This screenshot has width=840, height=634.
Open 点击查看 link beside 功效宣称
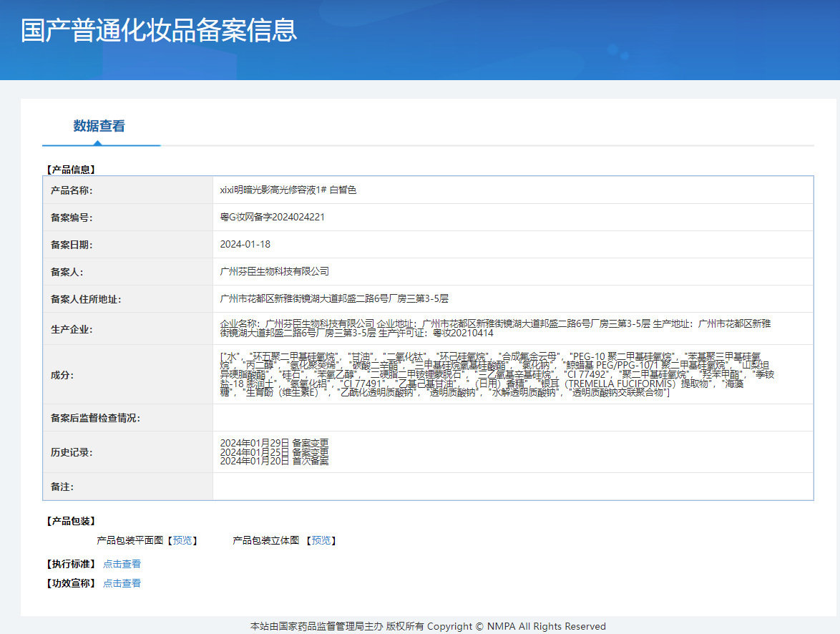(x=122, y=583)
